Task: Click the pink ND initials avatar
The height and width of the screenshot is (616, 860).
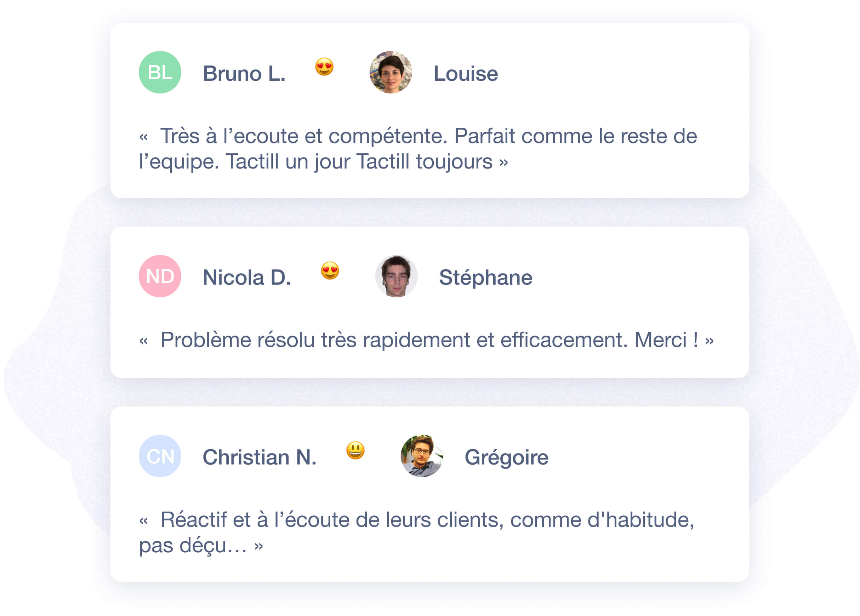Action: point(160,276)
